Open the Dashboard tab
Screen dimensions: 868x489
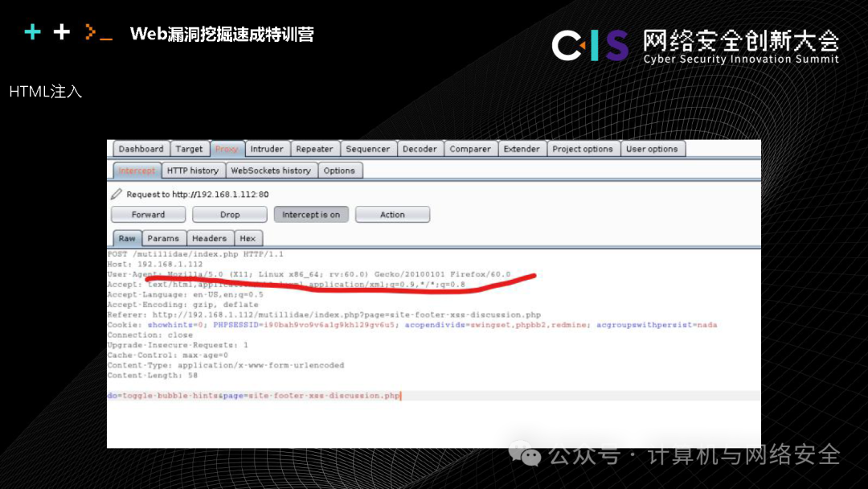point(141,149)
